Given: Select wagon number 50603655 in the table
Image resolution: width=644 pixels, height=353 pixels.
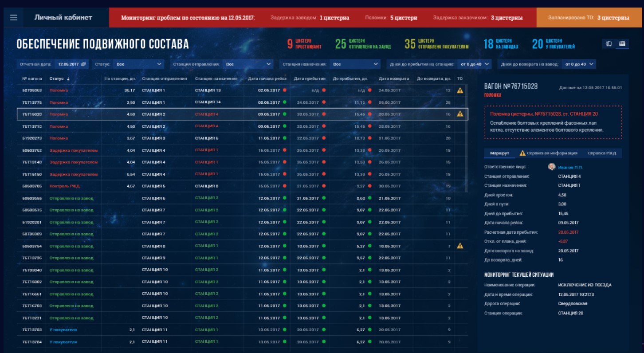Looking at the screenshot, I should (x=32, y=198).
